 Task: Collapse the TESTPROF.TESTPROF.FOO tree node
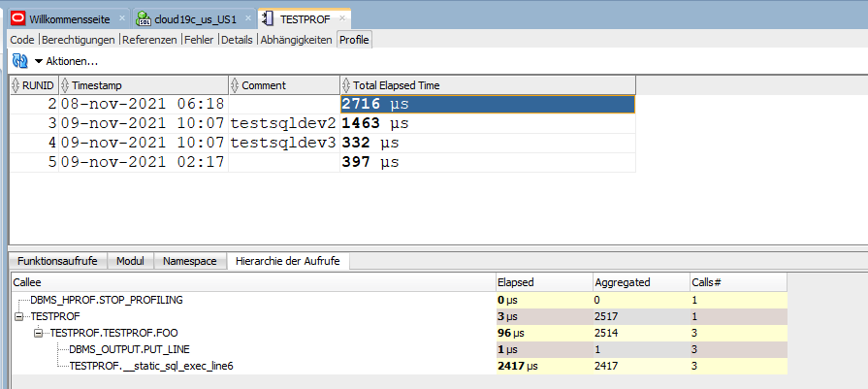point(38,333)
